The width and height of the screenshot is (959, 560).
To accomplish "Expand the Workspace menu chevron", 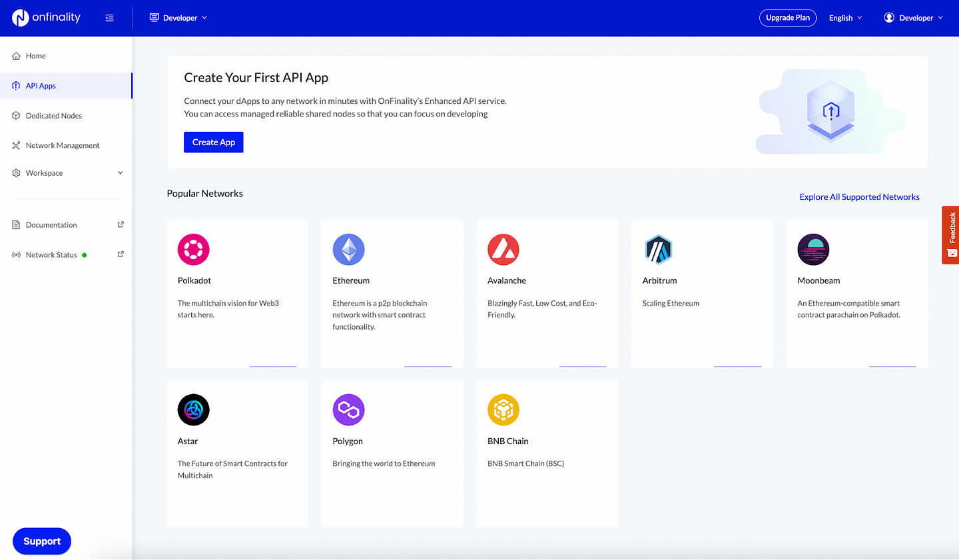I will coord(121,173).
